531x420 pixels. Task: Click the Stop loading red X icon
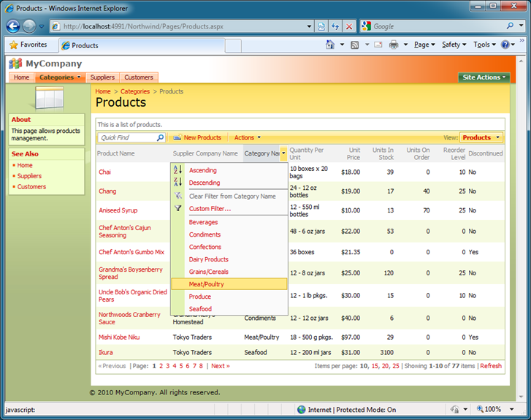(x=348, y=26)
